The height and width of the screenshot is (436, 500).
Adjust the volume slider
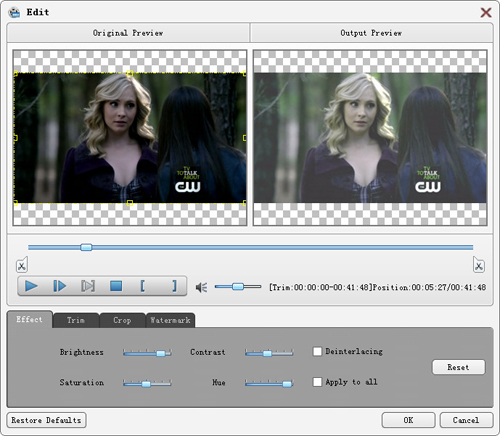[238, 286]
